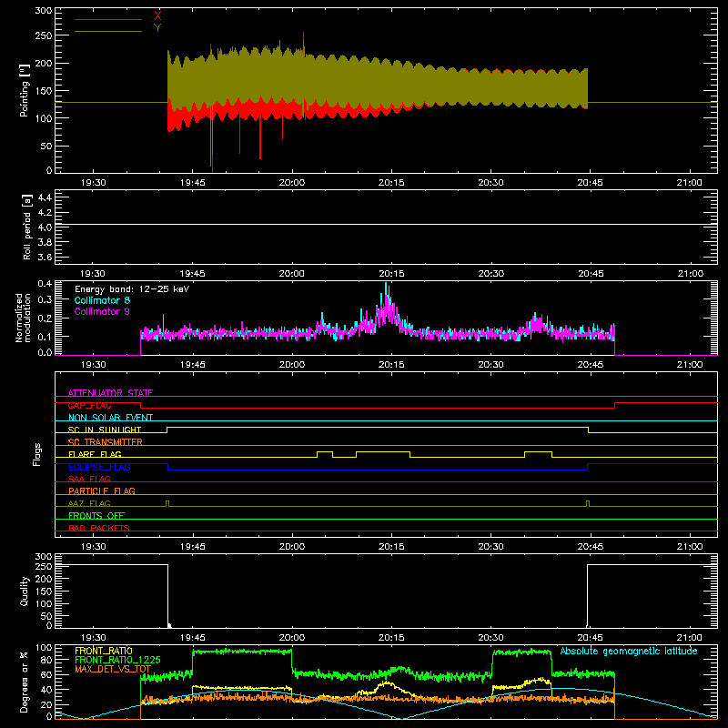
Task: Click the Quality step rising near 20:45
Action: (x=587, y=595)
